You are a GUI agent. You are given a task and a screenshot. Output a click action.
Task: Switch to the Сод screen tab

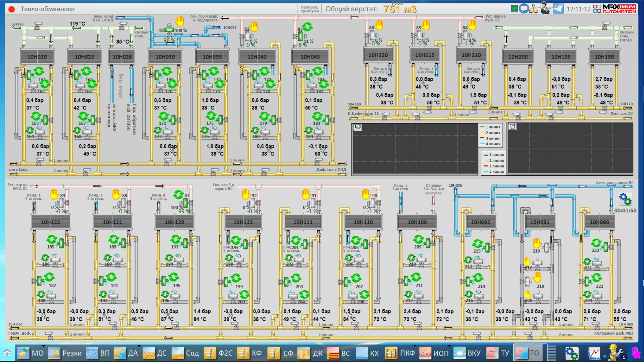pos(185,353)
